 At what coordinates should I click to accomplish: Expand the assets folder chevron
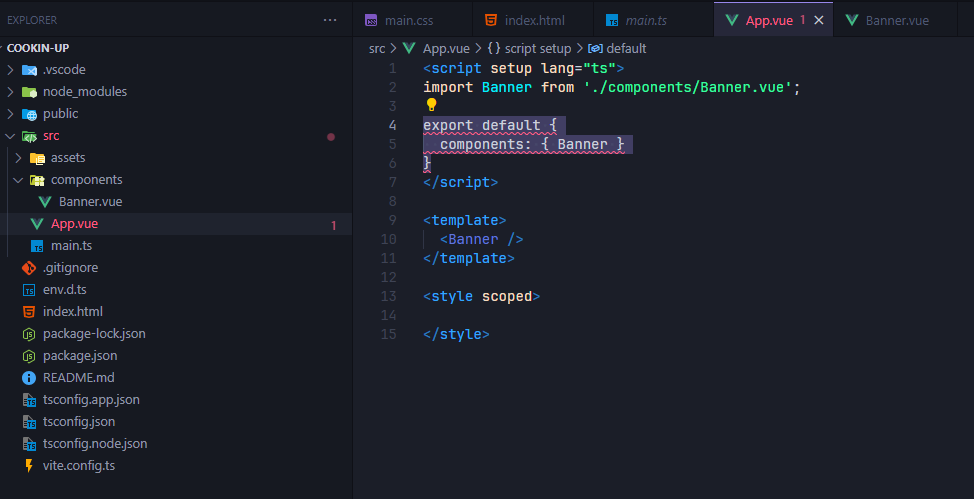19,158
